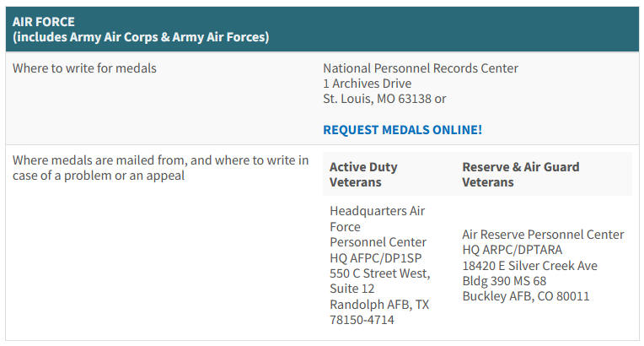Click 'Where medals are mailed from' text
The height and width of the screenshot is (346, 644).
pos(99,160)
